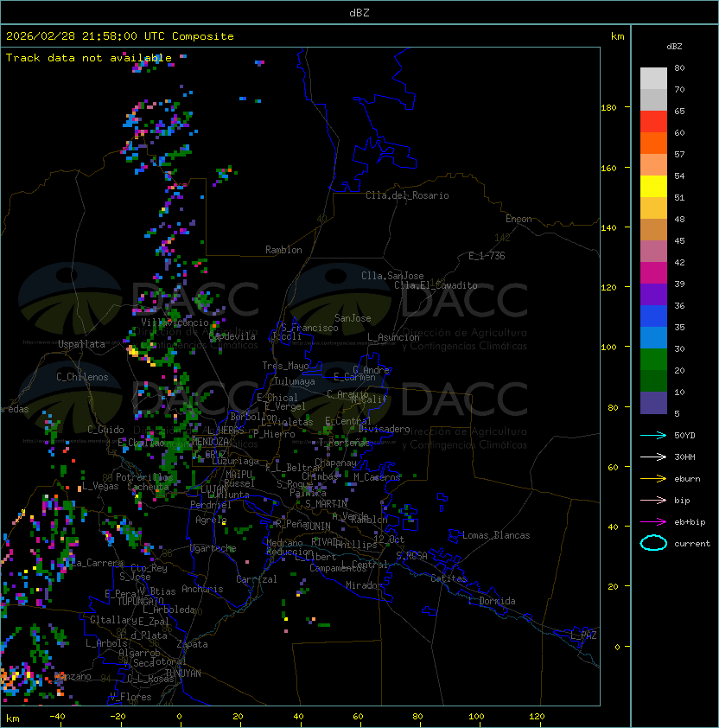Select the magenta eb+bip arrow icon

tap(653, 521)
